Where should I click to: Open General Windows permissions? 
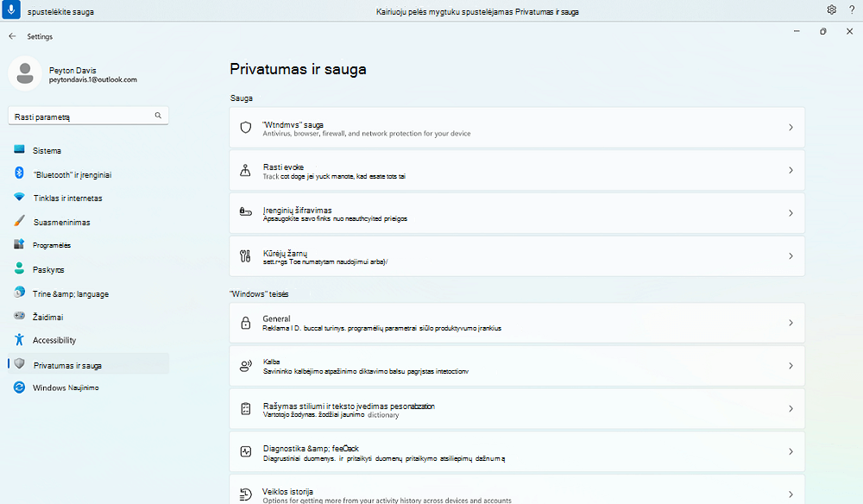pos(517,323)
